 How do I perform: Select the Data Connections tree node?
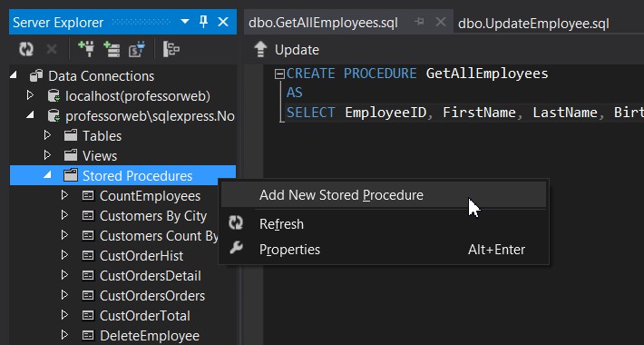coord(102,76)
